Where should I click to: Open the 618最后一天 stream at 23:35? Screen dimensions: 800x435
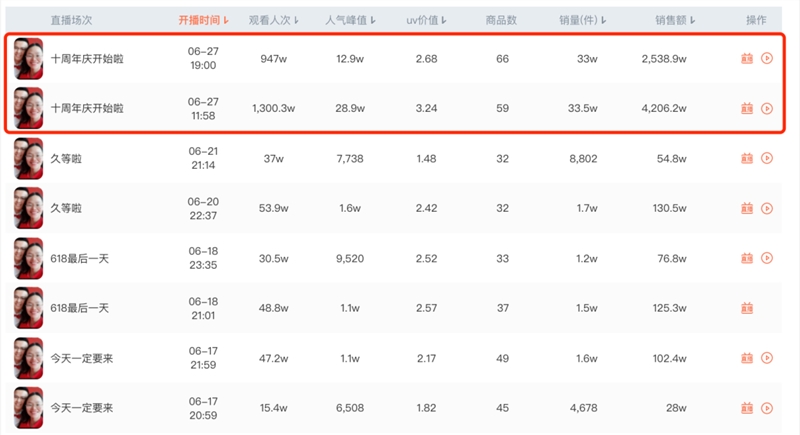(80, 259)
